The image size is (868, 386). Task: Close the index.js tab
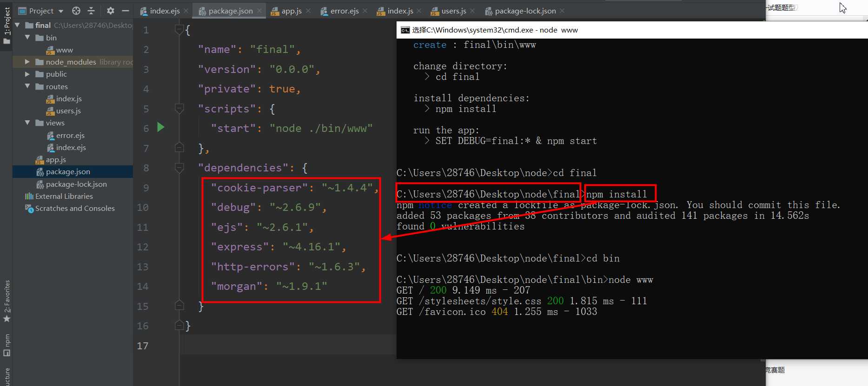419,11
